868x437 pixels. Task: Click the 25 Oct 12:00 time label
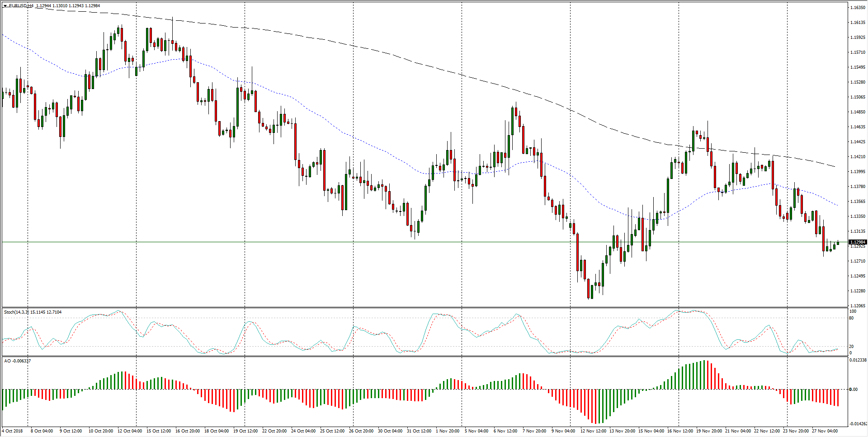tap(332, 431)
